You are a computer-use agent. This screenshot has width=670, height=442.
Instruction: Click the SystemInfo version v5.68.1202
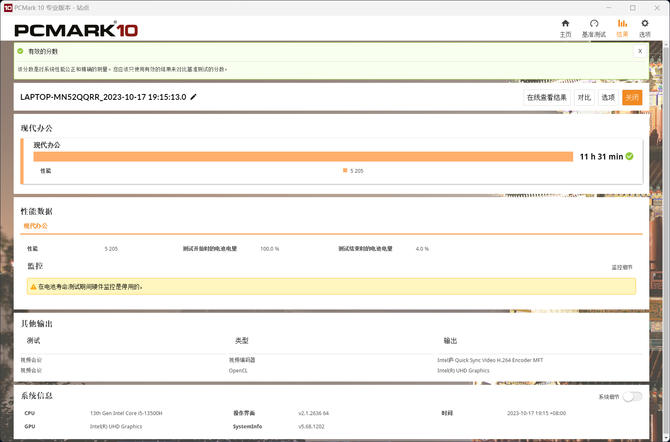[311, 427]
